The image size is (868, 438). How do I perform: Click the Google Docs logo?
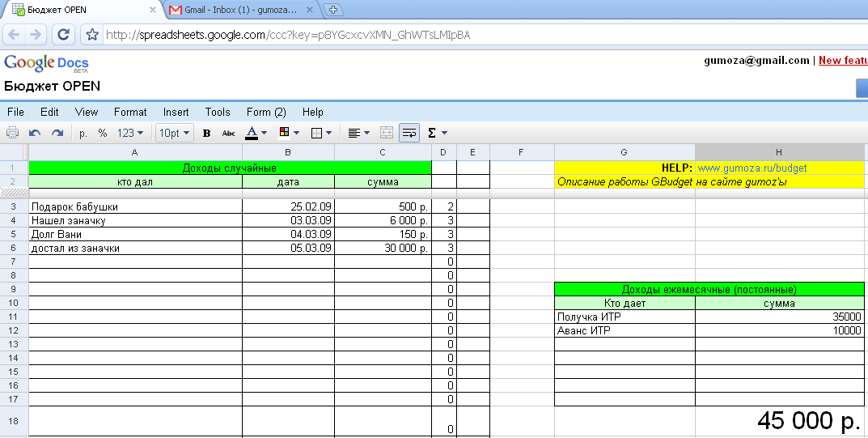point(46,64)
